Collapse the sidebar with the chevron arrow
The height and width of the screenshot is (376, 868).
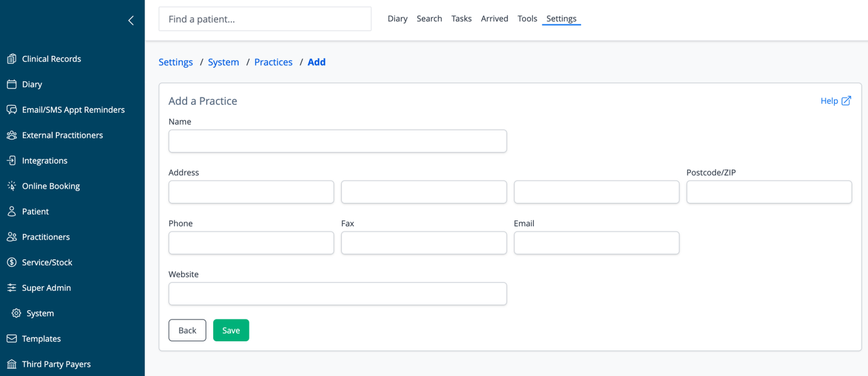[x=131, y=20]
